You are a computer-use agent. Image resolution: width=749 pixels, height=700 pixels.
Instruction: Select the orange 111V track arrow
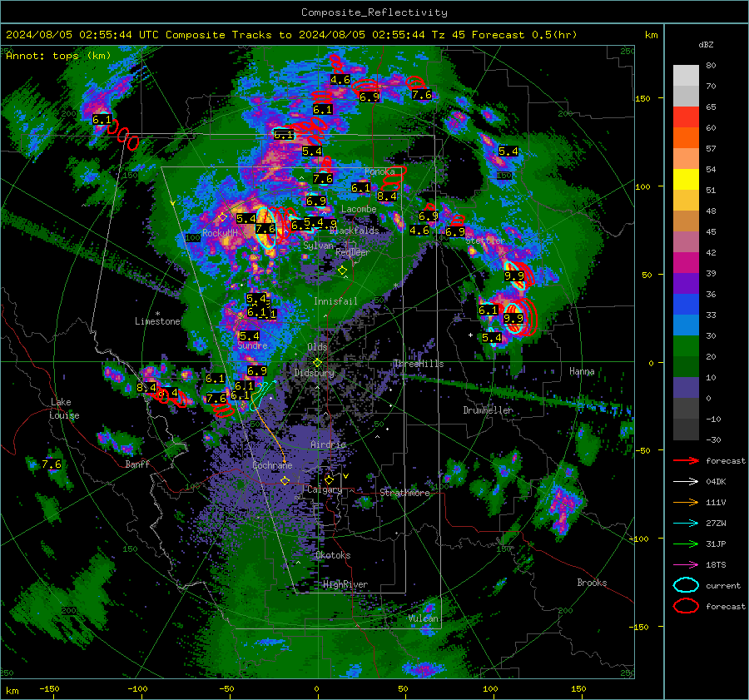pos(686,502)
